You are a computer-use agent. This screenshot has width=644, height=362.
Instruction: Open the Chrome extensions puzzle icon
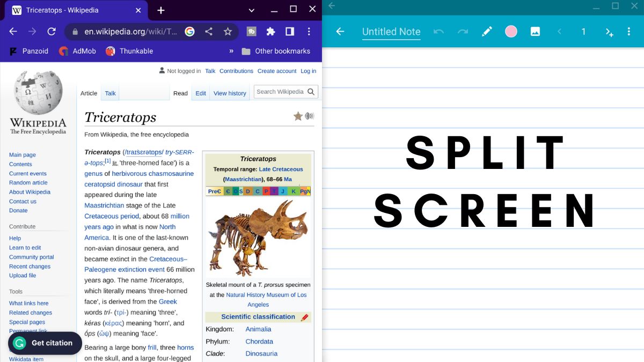(x=270, y=32)
